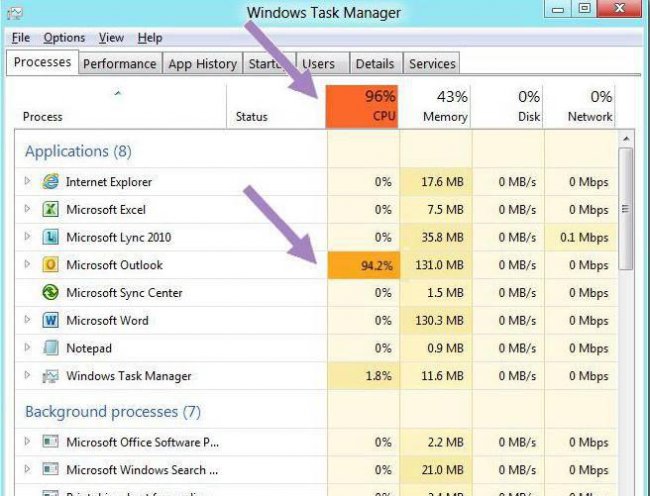Viewport: 650px width, 496px height.
Task: Select the Internet Explorer row name
Action: (109, 182)
